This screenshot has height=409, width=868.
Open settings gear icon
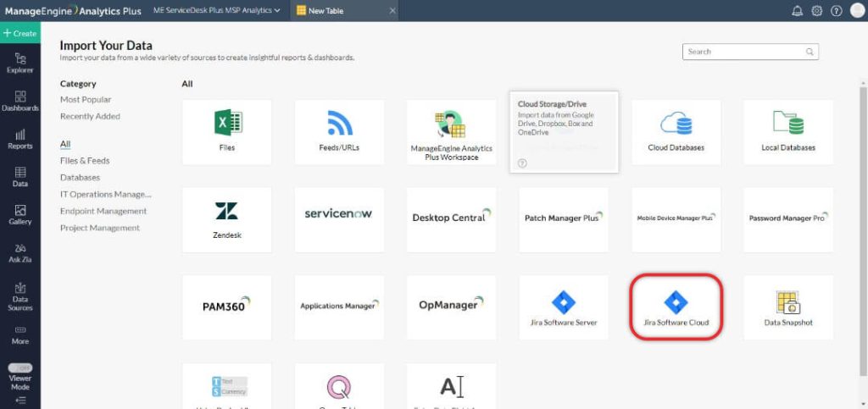pyautogui.click(x=816, y=11)
